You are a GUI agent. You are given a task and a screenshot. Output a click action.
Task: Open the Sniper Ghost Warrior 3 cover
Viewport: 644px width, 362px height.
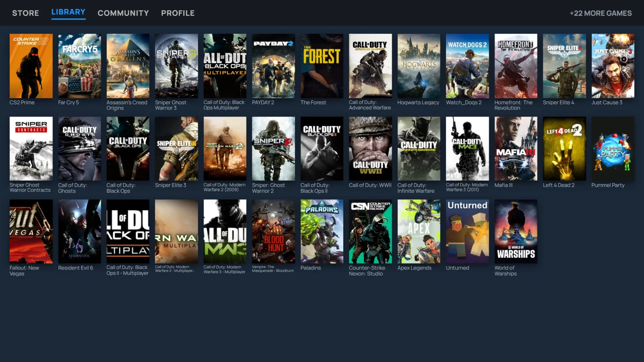176,66
